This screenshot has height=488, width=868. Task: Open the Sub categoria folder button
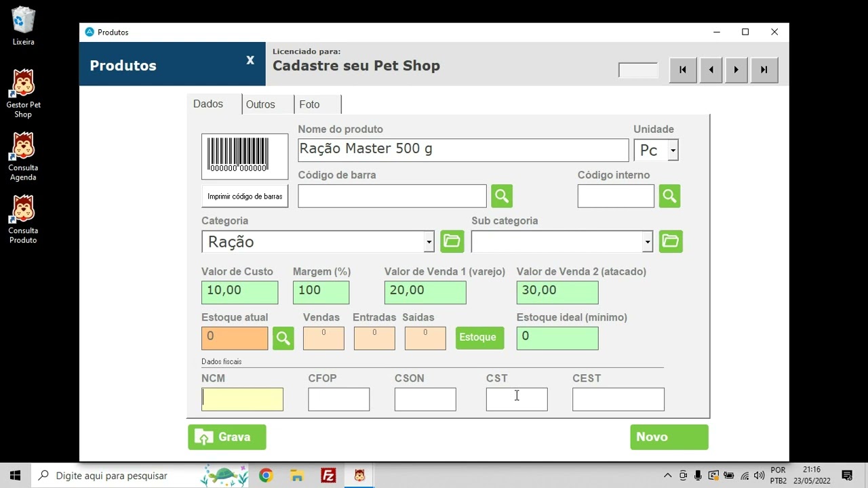tap(671, 241)
